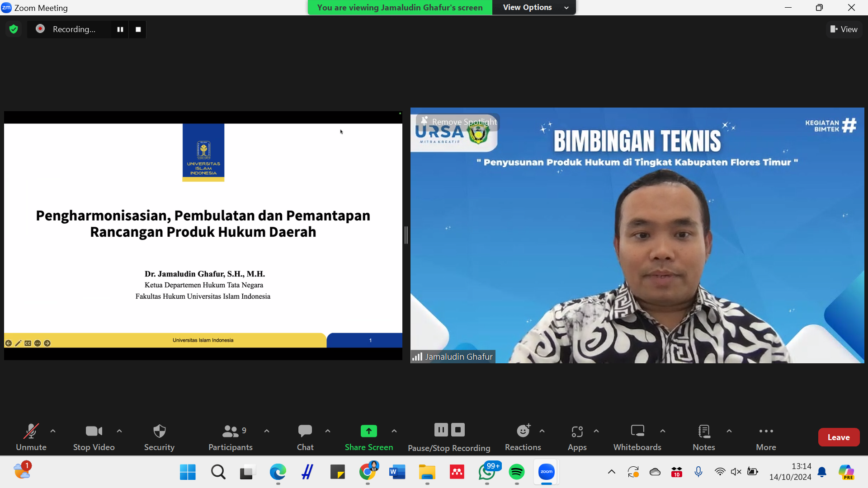This screenshot has width=868, height=488.
Task: Open the Notes icon
Action: [x=703, y=432]
